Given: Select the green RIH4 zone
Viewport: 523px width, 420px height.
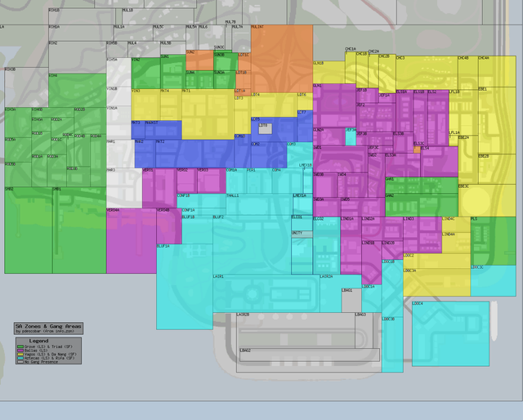Looking at the screenshot, I should 78,91.
